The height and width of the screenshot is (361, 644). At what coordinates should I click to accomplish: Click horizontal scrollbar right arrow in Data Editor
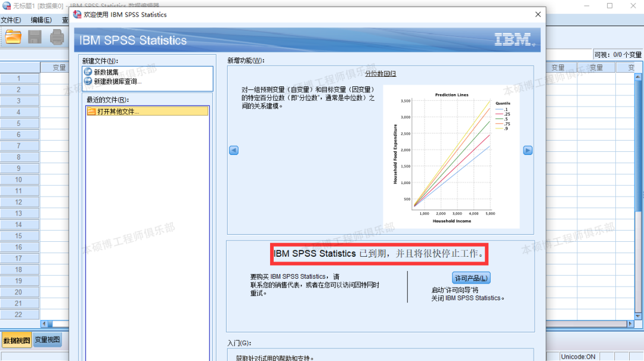pyautogui.click(x=630, y=323)
